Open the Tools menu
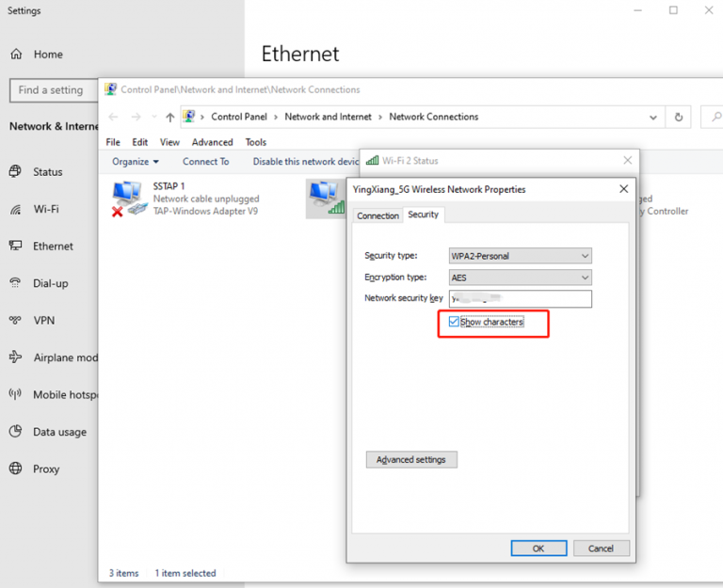 point(256,142)
